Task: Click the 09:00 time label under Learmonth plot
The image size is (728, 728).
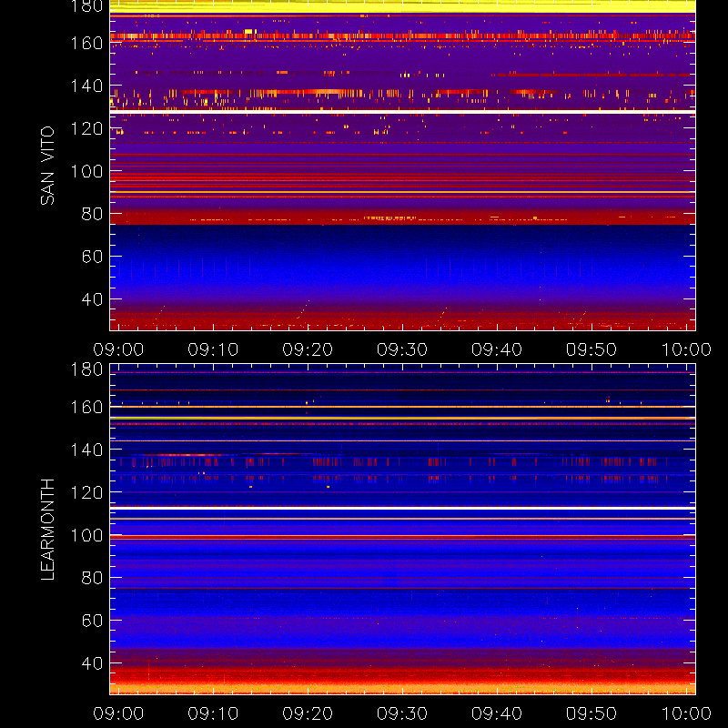Action: pyautogui.click(x=118, y=713)
